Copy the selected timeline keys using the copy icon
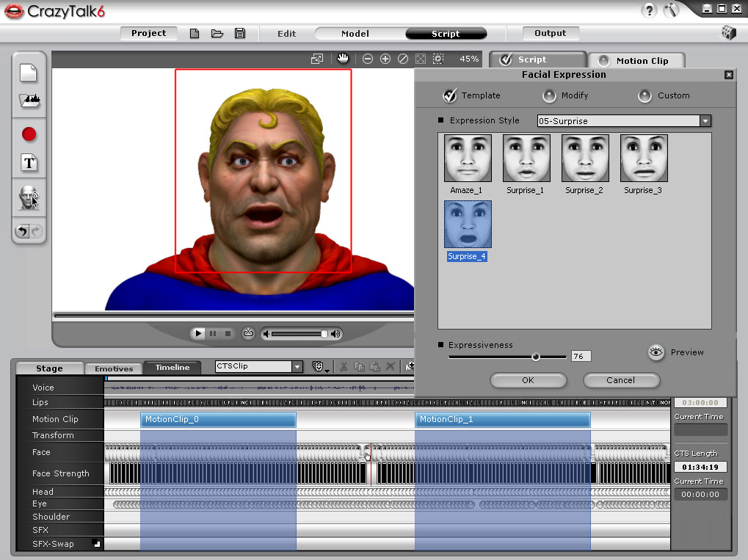The image size is (748, 560). (360, 366)
